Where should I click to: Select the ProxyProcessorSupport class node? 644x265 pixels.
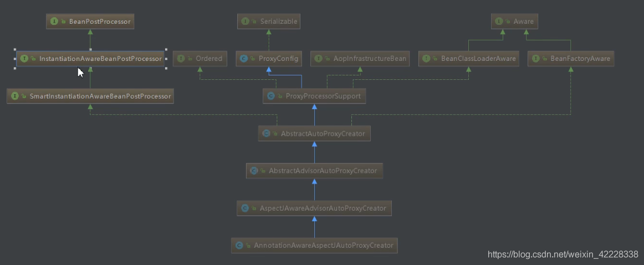pos(314,96)
